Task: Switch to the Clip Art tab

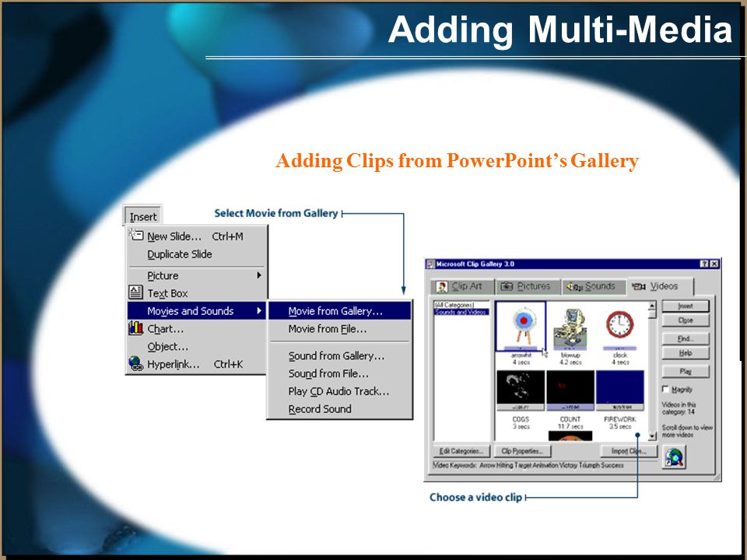Action: (462, 286)
